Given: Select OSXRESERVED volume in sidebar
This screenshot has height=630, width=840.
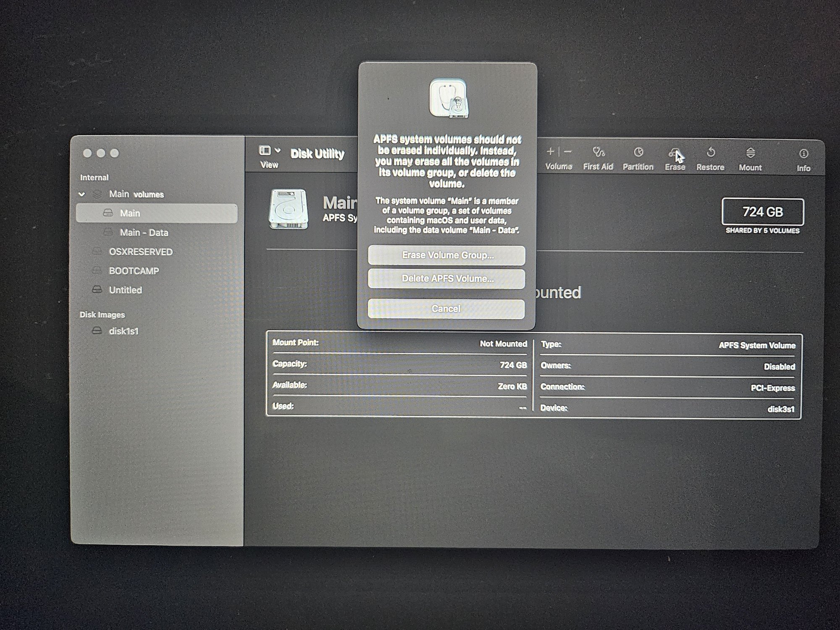Looking at the screenshot, I should (x=140, y=252).
